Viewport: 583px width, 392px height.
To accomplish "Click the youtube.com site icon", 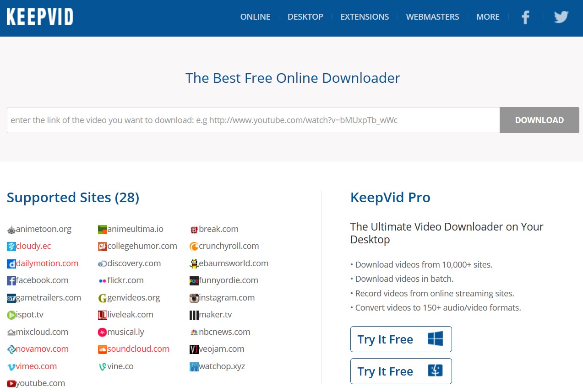I will [x=11, y=384].
